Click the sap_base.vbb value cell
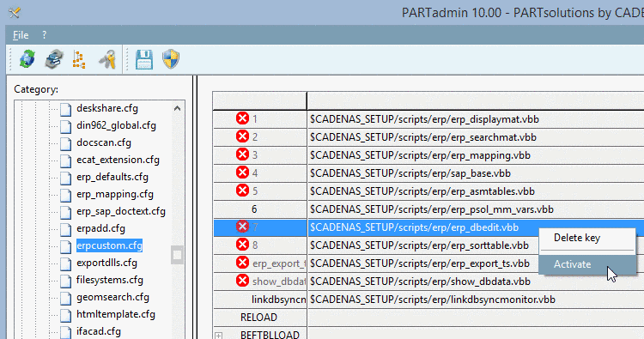 476,173
